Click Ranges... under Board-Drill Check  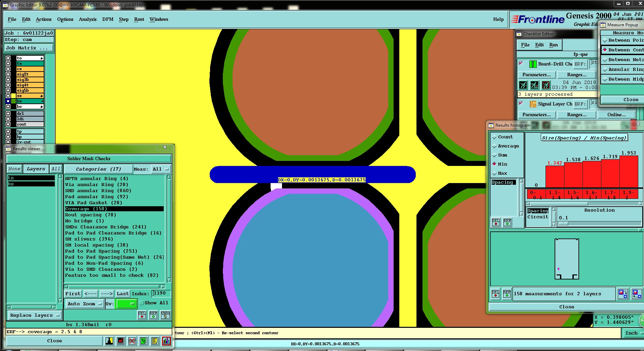point(577,75)
